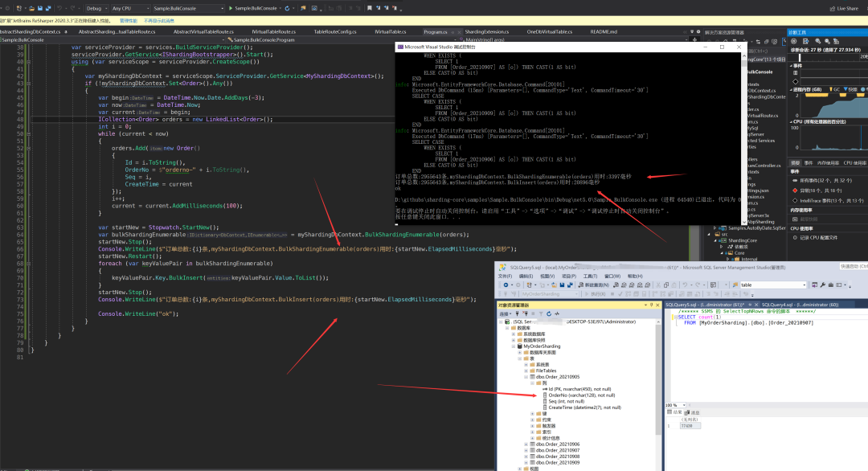Image resolution: width=868 pixels, height=471 pixels.
Task: Click the restart/refresh icon next to the run button
Action: (287, 8)
